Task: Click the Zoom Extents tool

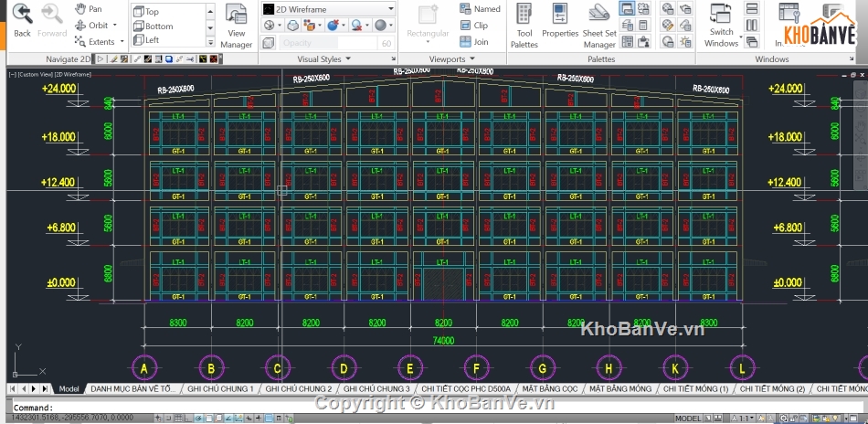Action: click(95, 41)
